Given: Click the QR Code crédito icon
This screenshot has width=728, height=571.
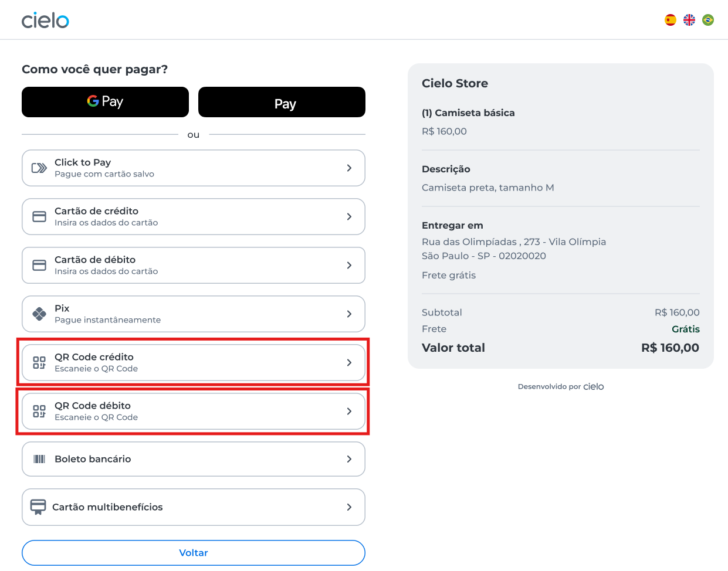Looking at the screenshot, I should tap(39, 363).
